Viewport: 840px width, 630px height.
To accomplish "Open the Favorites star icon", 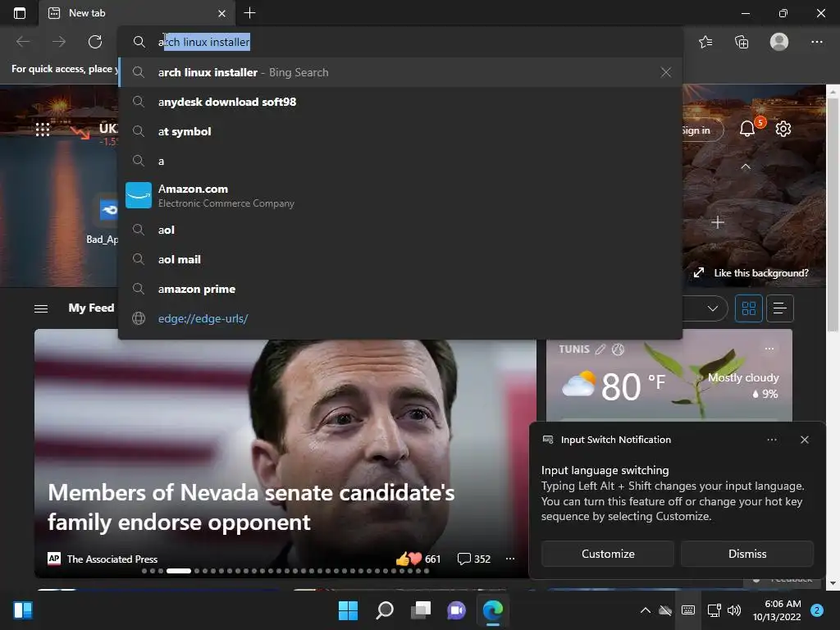I will point(705,42).
